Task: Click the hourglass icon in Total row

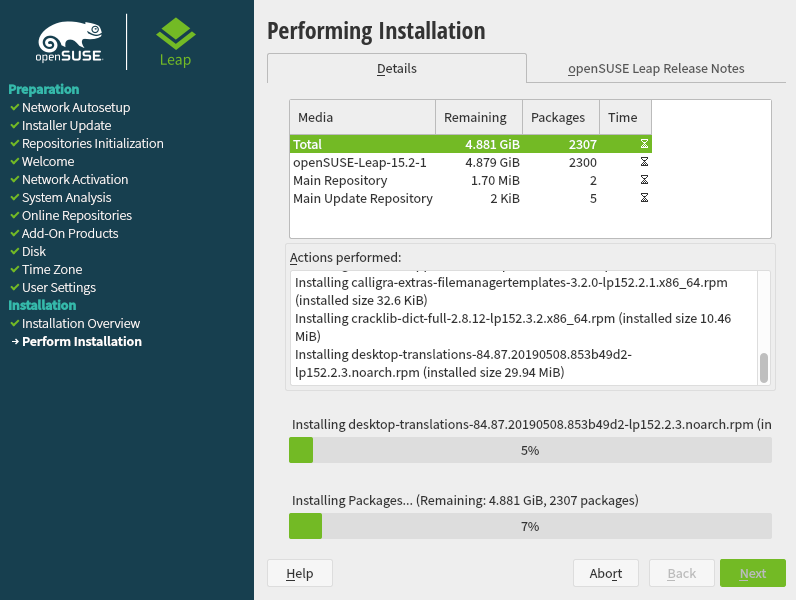Action: click(x=644, y=144)
